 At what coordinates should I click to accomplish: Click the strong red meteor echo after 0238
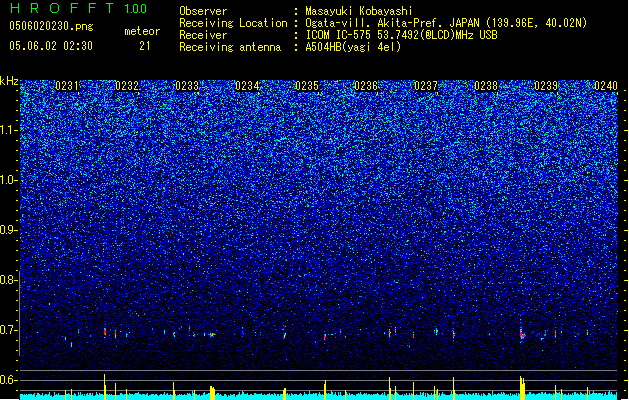point(522,334)
